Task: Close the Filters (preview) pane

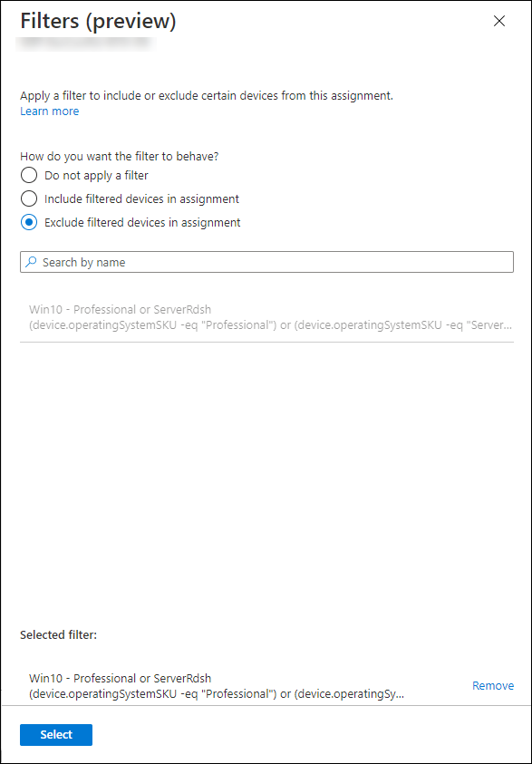Action: [x=499, y=21]
